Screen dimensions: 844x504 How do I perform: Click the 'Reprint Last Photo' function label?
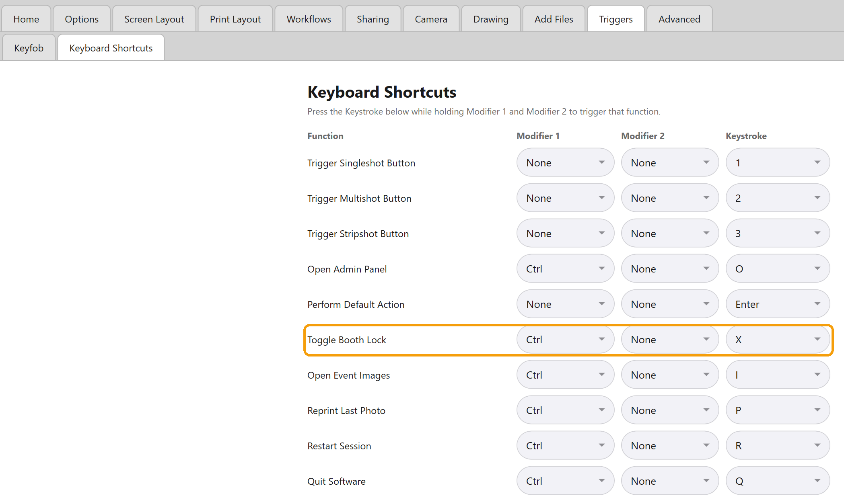tap(346, 411)
